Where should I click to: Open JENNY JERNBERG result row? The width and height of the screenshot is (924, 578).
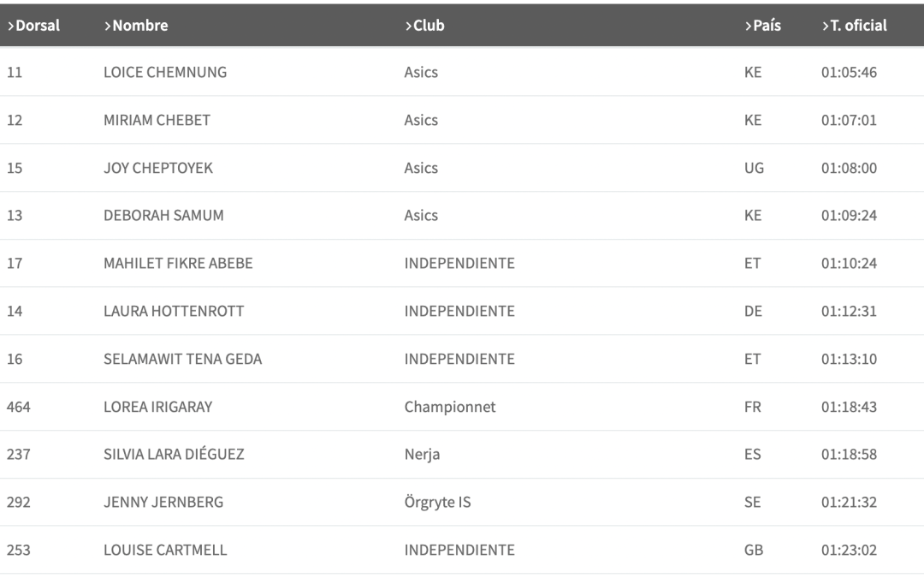[x=163, y=503]
